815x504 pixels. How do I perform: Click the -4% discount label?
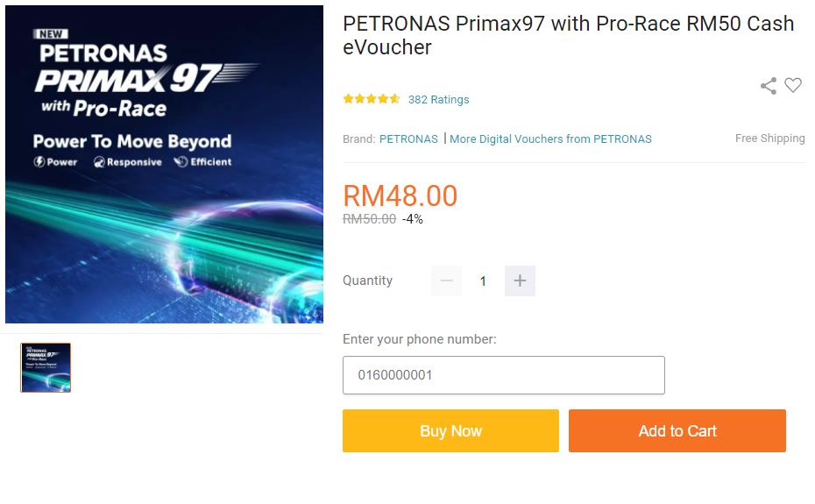pos(413,219)
